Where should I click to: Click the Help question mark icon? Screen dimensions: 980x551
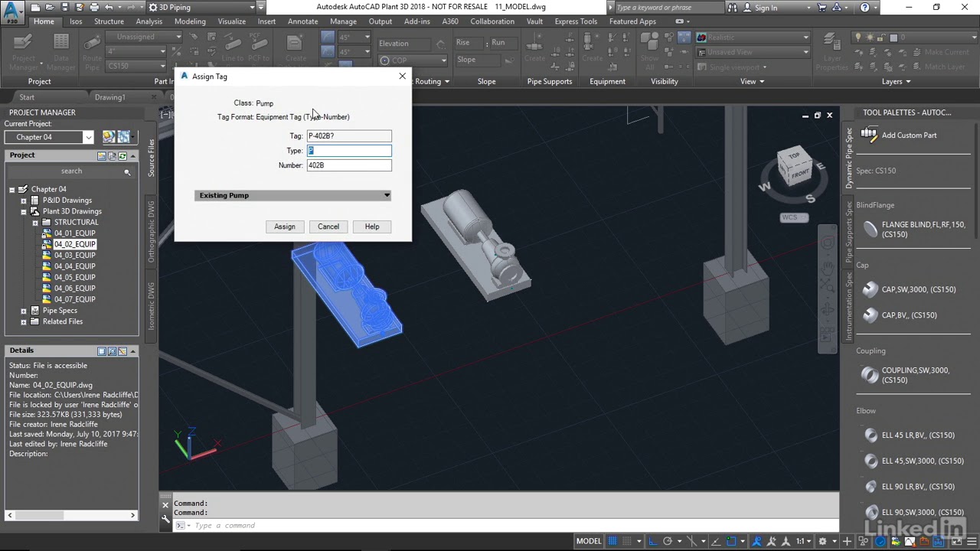[865, 7]
